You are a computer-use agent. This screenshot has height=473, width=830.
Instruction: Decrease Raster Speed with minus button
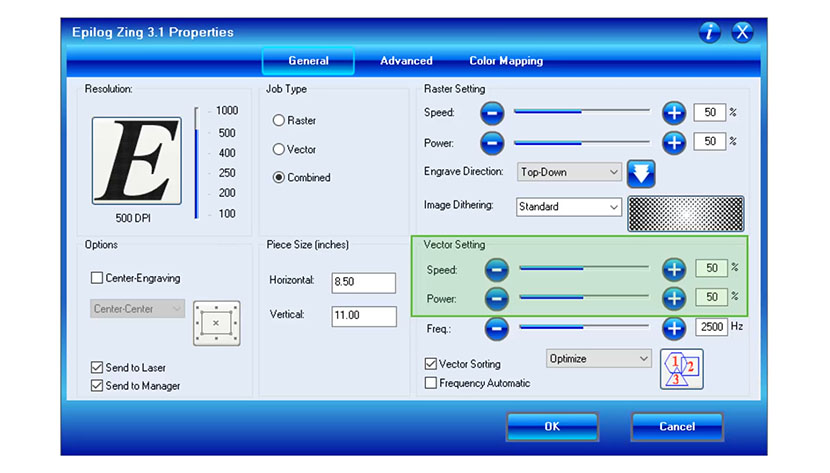tap(492, 113)
